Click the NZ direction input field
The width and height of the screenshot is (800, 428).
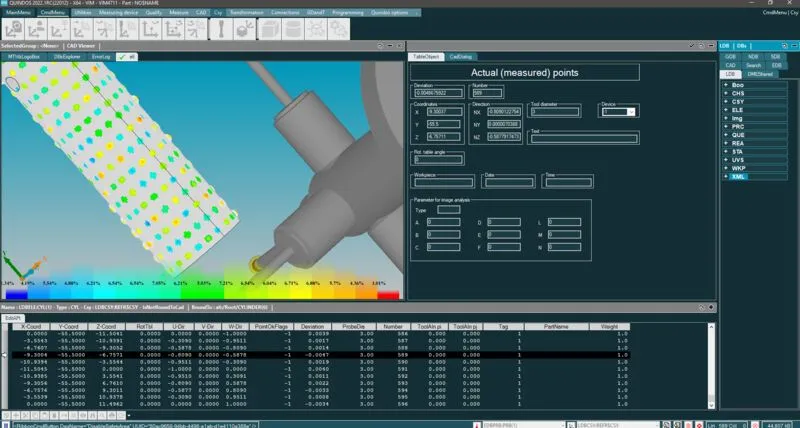(x=504, y=137)
